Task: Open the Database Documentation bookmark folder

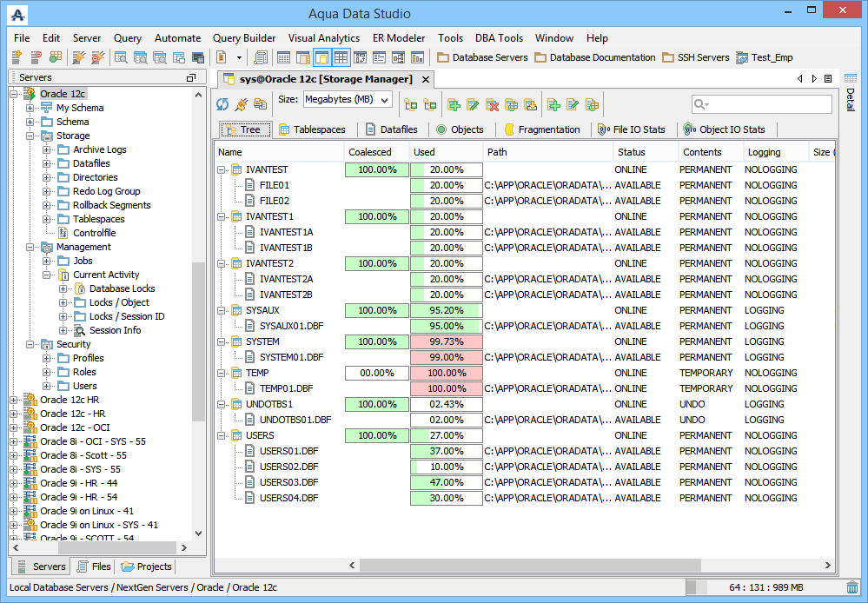Action: pos(594,57)
